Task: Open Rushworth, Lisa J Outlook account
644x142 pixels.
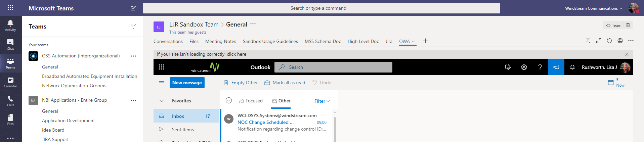Action: [606, 67]
